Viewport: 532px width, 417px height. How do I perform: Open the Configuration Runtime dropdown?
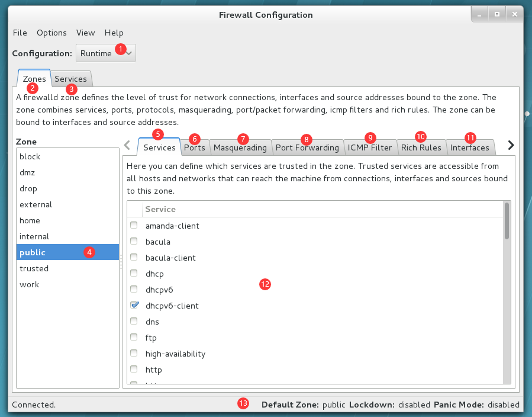coord(106,53)
